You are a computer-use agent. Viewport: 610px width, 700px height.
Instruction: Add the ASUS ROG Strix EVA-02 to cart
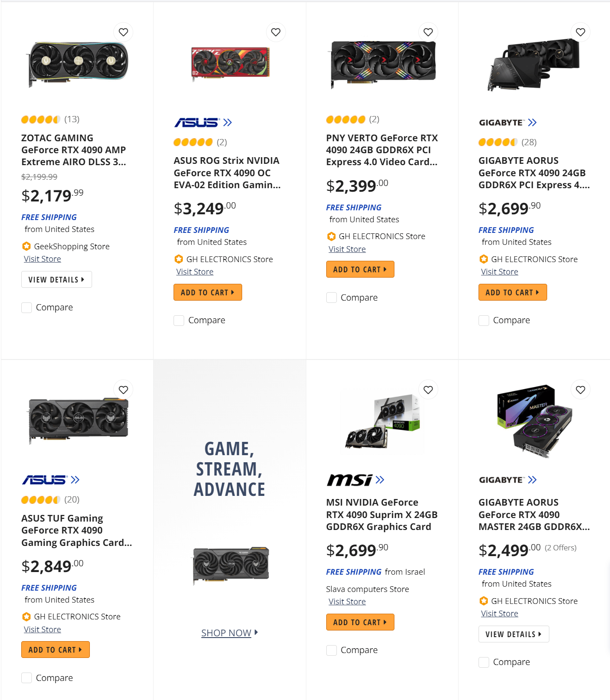[208, 292]
